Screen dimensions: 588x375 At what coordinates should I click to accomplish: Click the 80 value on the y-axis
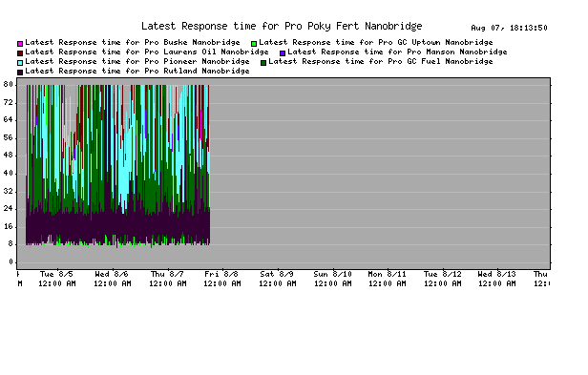9,84
